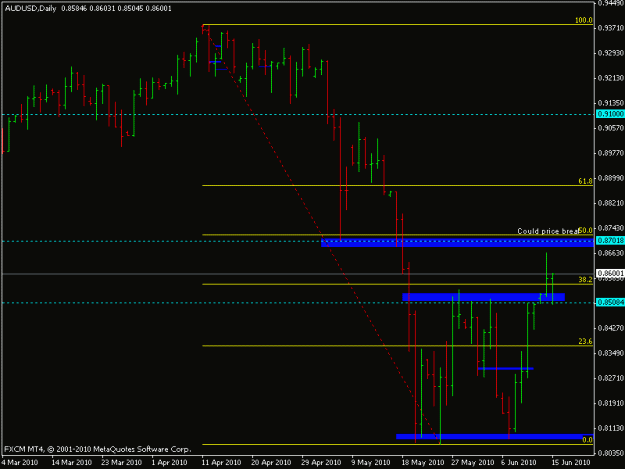Click the FXCM MT4 MetaQuotes copyright text
The height and width of the screenshot is (469, 625).
tap(98, 449)
